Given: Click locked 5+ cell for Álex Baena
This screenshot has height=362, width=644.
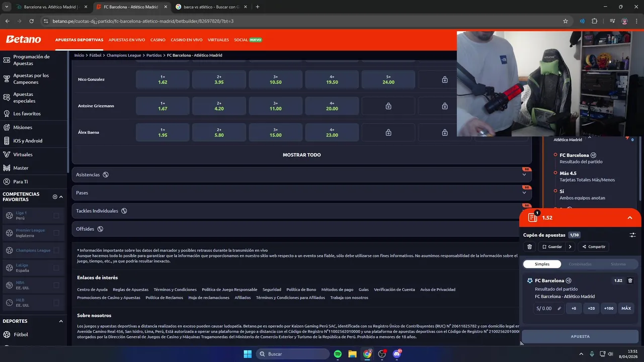Looking at the screenshot, I should click(388, 132).
